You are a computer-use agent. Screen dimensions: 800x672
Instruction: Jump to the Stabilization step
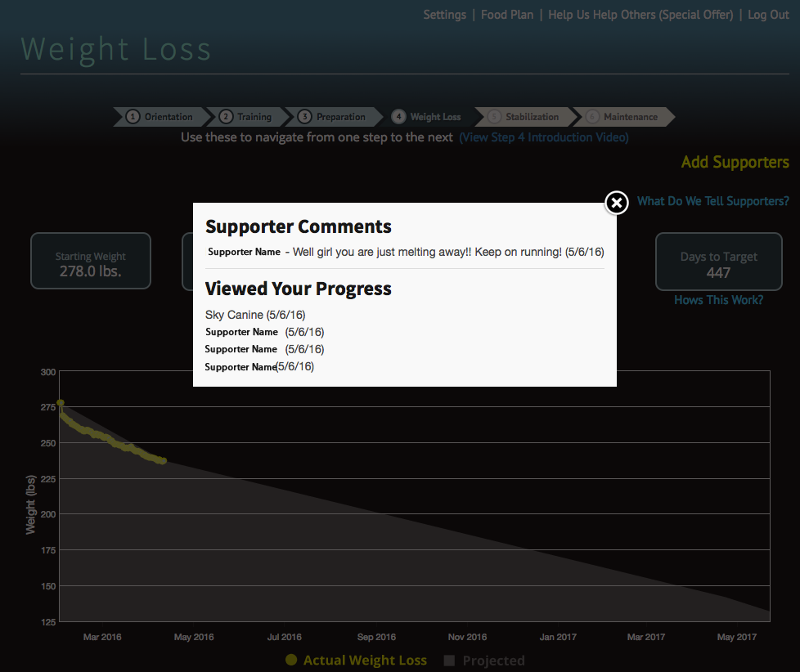coord(525,117)
